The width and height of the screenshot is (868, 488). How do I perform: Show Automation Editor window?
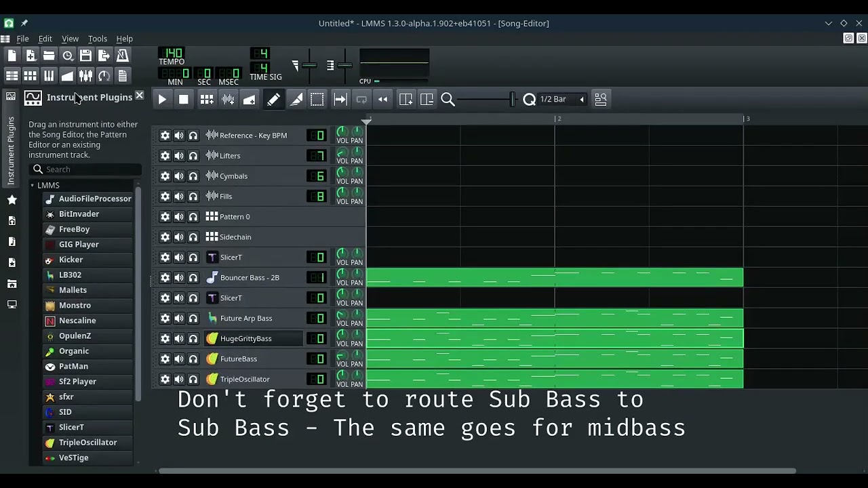point(67,76)
